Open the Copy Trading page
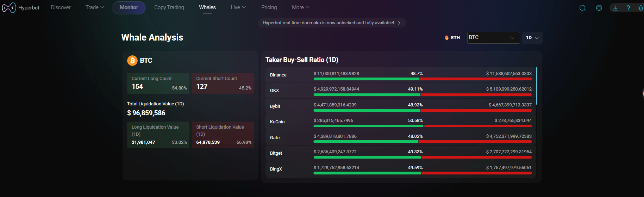Image resolution: width=644 pixels, height=197 pixels. [x=169, y=7]
